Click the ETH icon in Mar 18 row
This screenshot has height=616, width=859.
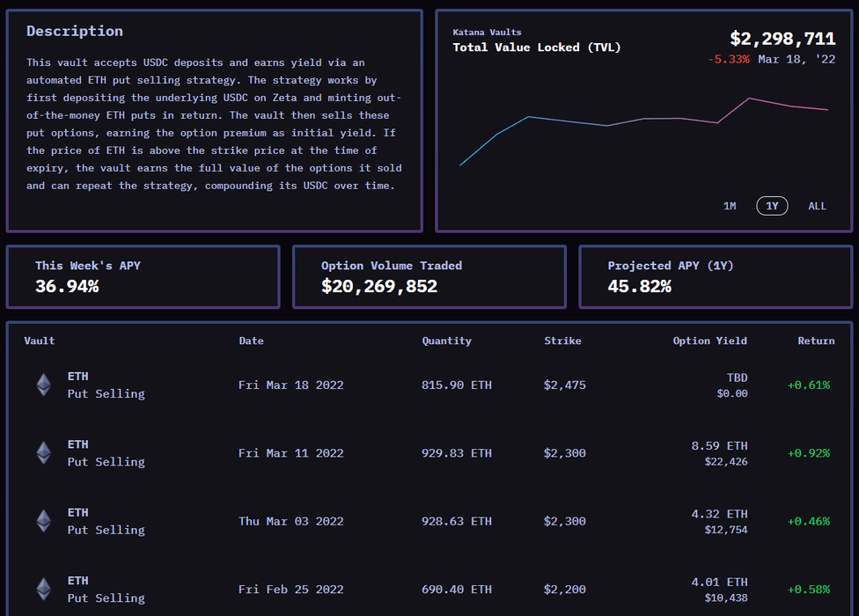tap(43, 385)
